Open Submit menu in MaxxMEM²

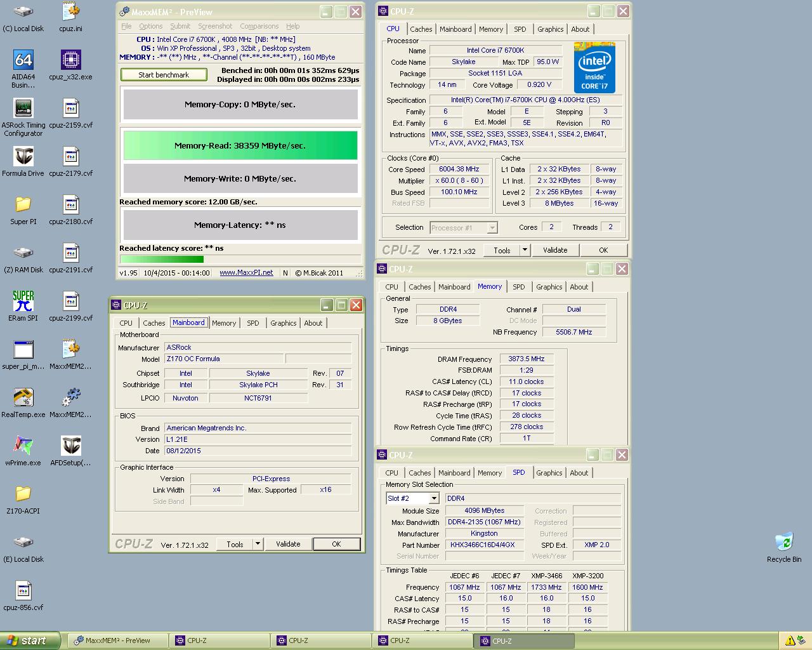(x=180, y=26)
